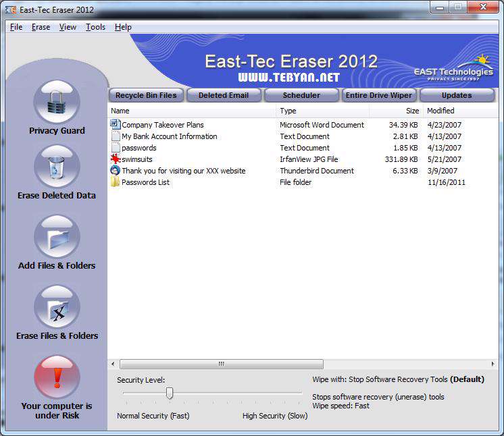Click Your computer is under Risk text
The height and width of the screenshot is (436, 504).
pyautogui.click(x=57, y=410)
